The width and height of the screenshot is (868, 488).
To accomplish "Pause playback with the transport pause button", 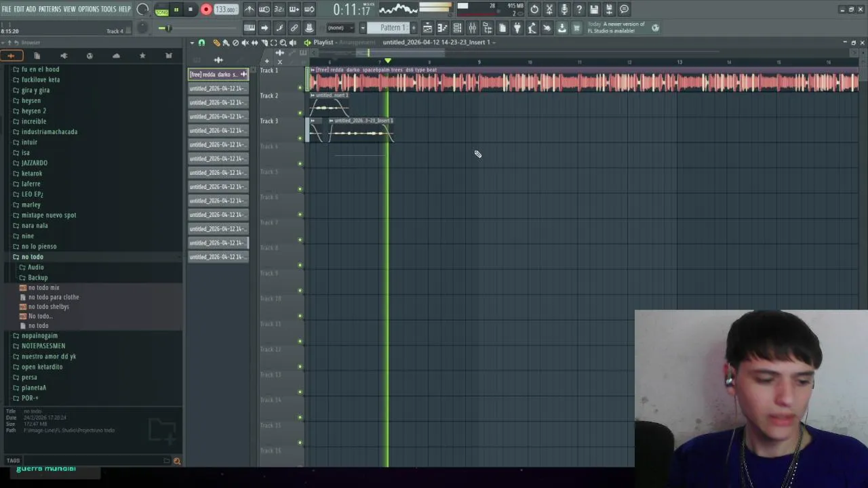I will [176, 9].
